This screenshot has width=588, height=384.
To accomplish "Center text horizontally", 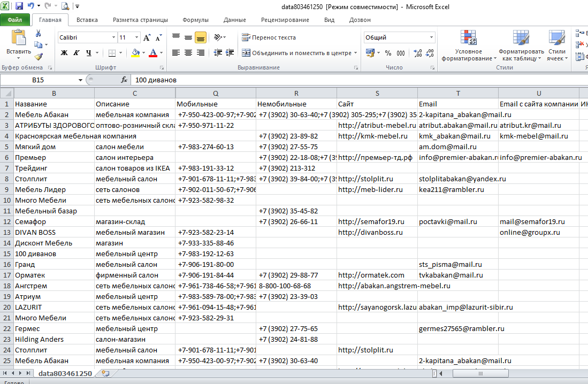I will [188, 53].
